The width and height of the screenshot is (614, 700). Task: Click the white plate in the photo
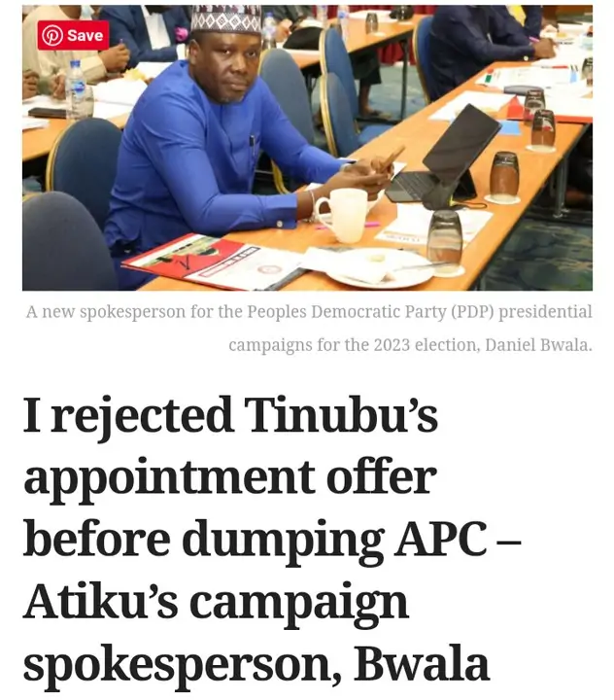[379, 268]
